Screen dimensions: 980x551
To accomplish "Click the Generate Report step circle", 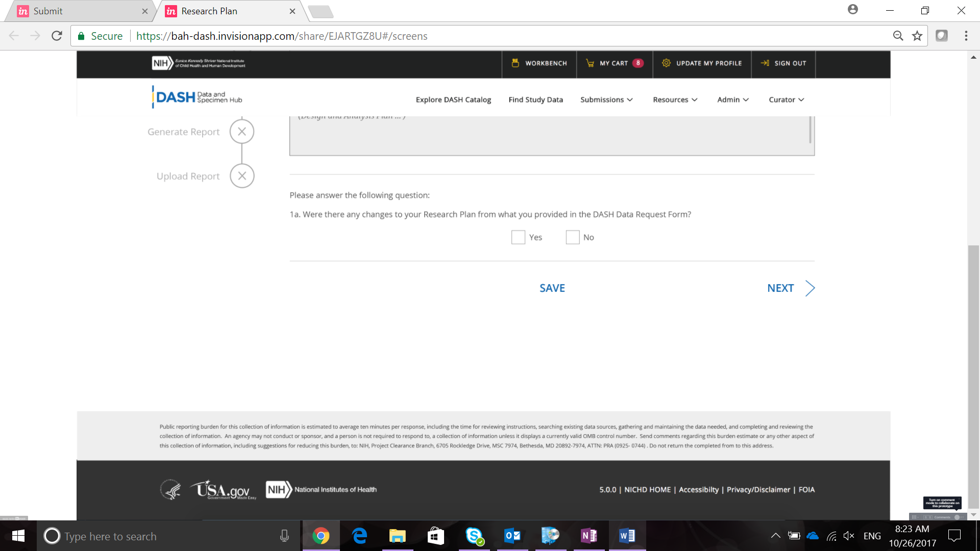I will [242, 132].
